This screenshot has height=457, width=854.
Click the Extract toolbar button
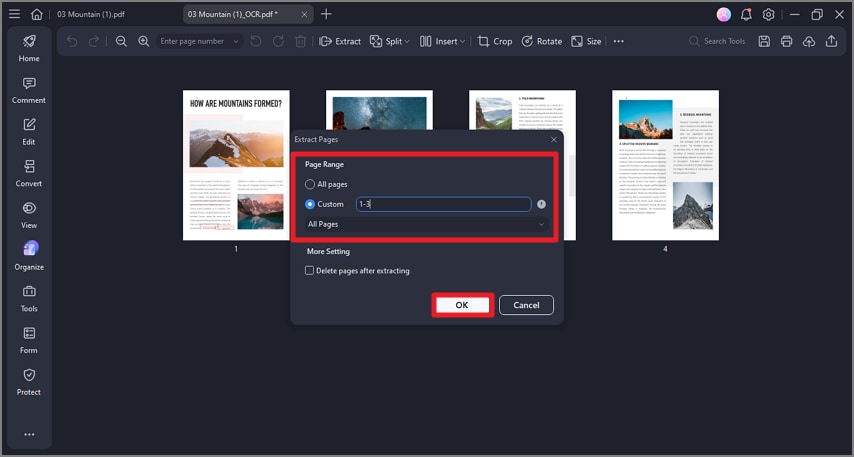click(340, 41)
